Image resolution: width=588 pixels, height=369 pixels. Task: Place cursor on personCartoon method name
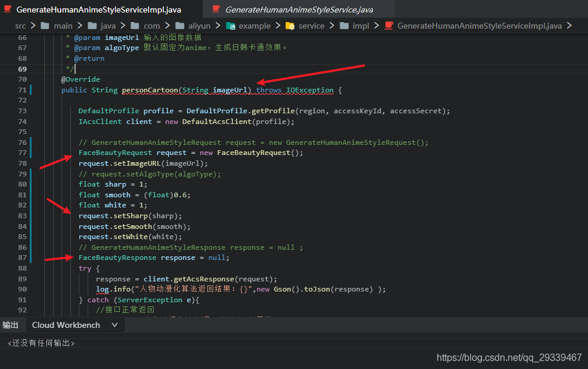tap(150, 90)
